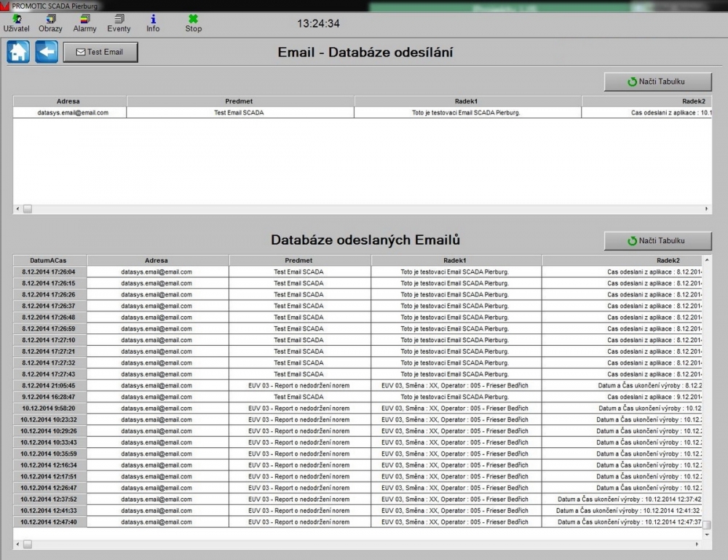Click the Predmet header in the lower table
This screenshot has width=728, height=560.
coord(298,260)
